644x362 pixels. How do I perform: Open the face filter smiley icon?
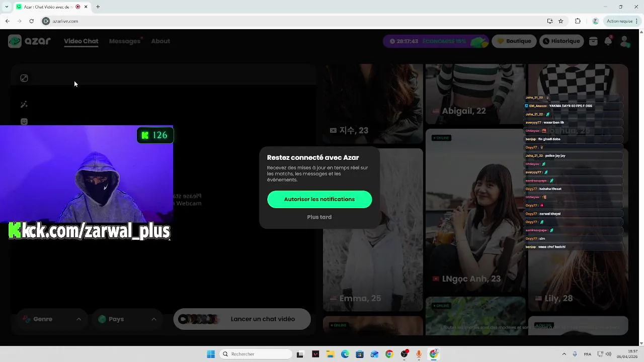[24, 121]
